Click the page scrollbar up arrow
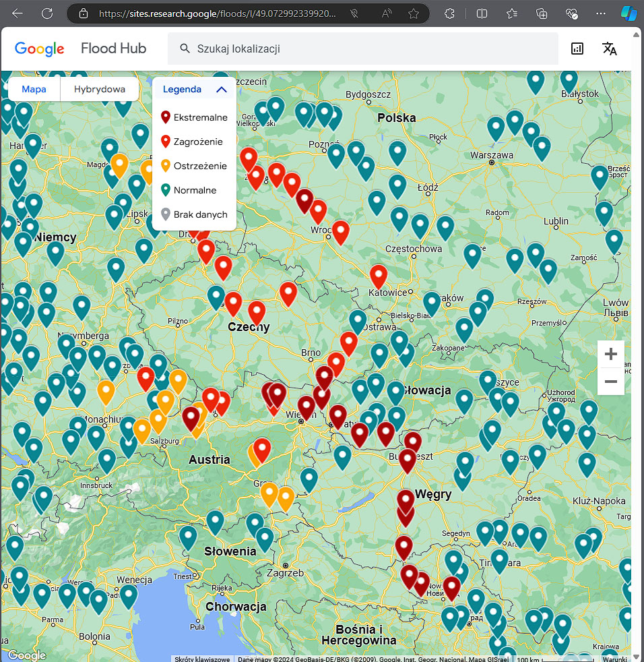 click(637, 34)
